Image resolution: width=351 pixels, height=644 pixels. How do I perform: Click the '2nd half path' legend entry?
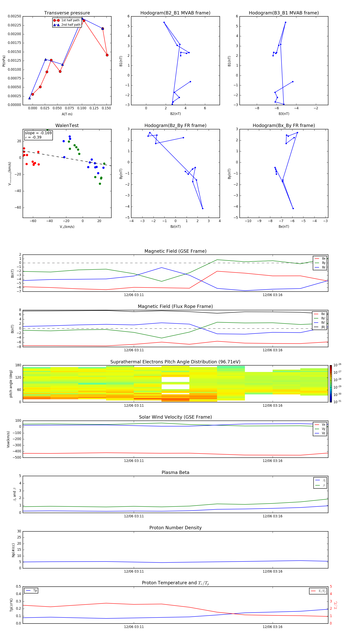(67, 25)
